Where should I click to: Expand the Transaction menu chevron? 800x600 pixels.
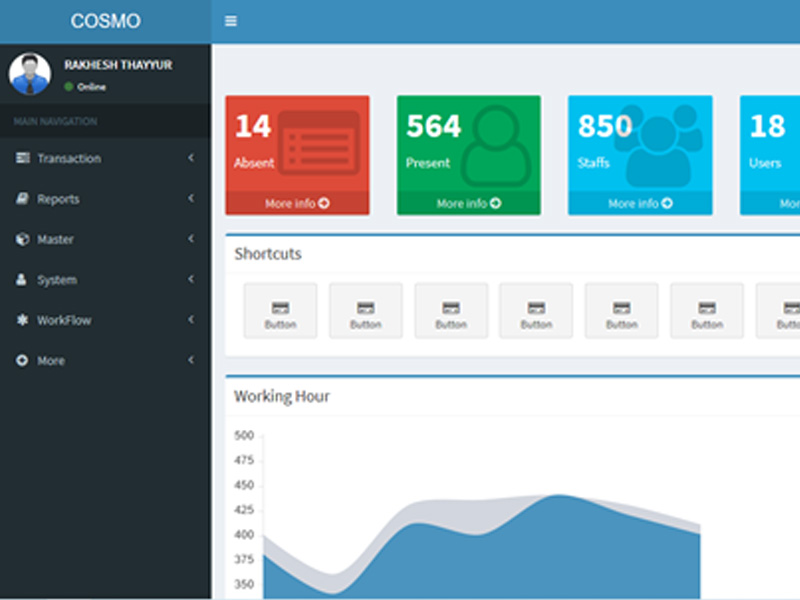tap(191, 158)
